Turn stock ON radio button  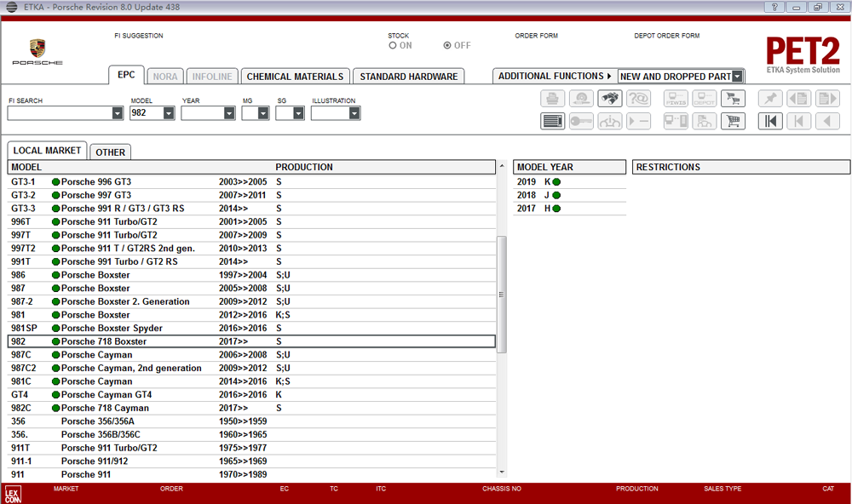point(392,46)
